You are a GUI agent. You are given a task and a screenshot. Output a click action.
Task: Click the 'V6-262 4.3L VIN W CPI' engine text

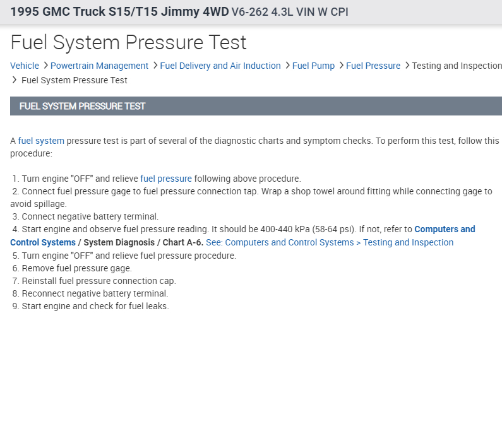click(290, 12)
